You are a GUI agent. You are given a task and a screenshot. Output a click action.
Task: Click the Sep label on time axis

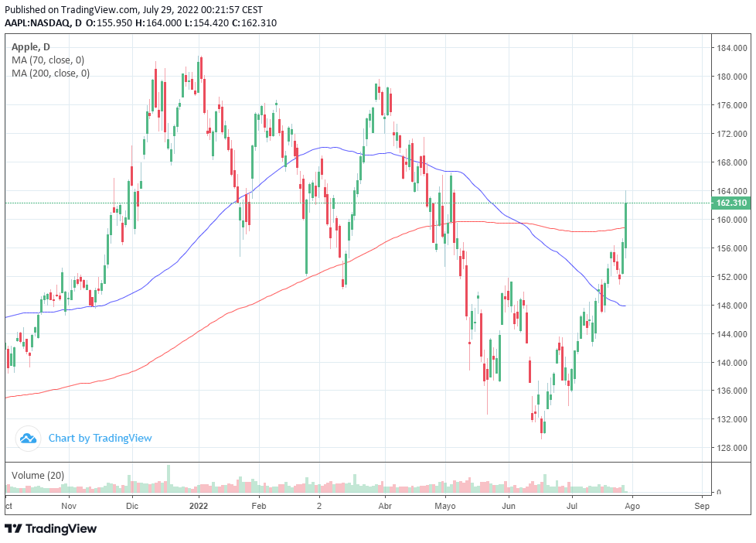click(x=702, y=506)
